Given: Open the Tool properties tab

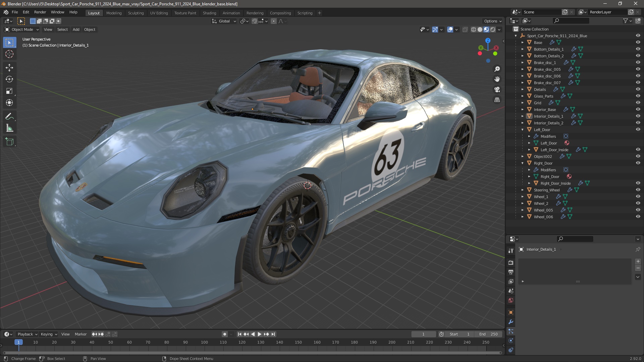Looking at the screenshot, I should click(x=511, y=251).
